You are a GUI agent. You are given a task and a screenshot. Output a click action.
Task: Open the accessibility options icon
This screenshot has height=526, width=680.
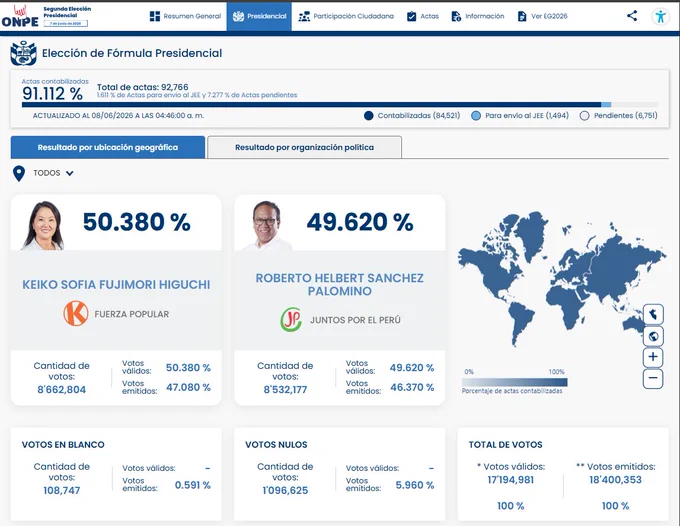pos(660,17)
